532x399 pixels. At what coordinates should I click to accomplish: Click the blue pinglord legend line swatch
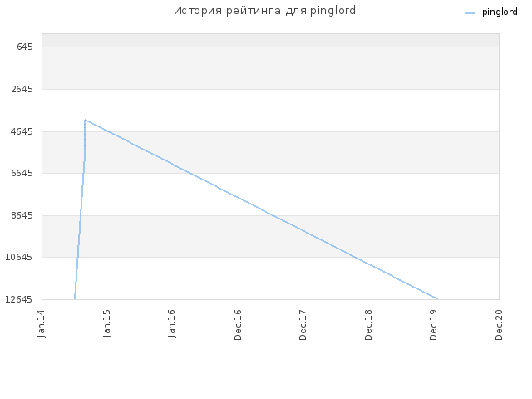[x=470, y=13]
